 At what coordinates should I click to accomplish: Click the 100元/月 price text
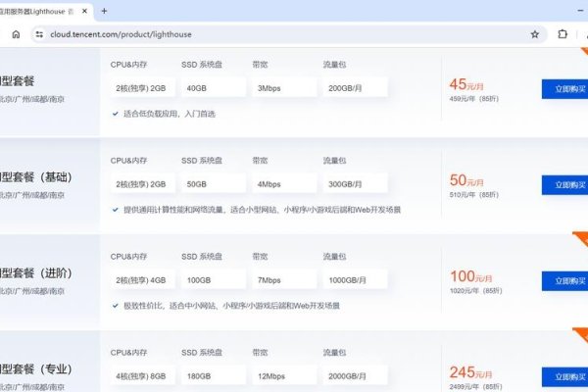point(471,276)
